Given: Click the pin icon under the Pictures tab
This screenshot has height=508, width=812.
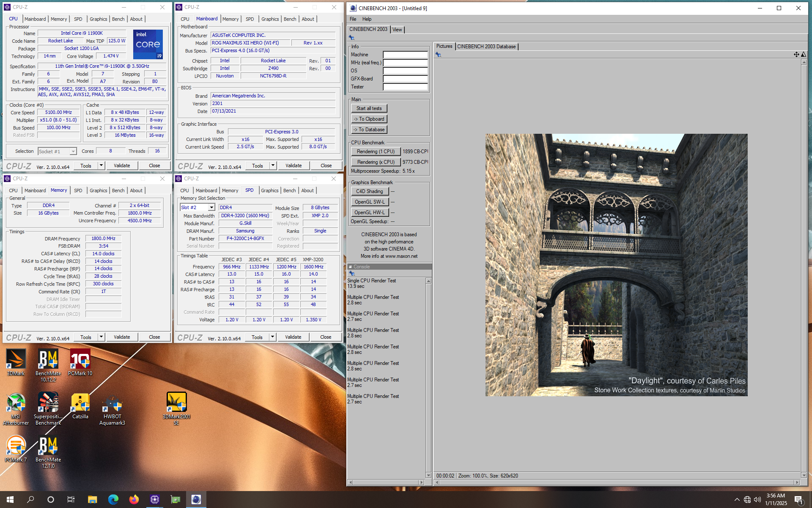Looking at the screenshot, I should coord(438,55).
